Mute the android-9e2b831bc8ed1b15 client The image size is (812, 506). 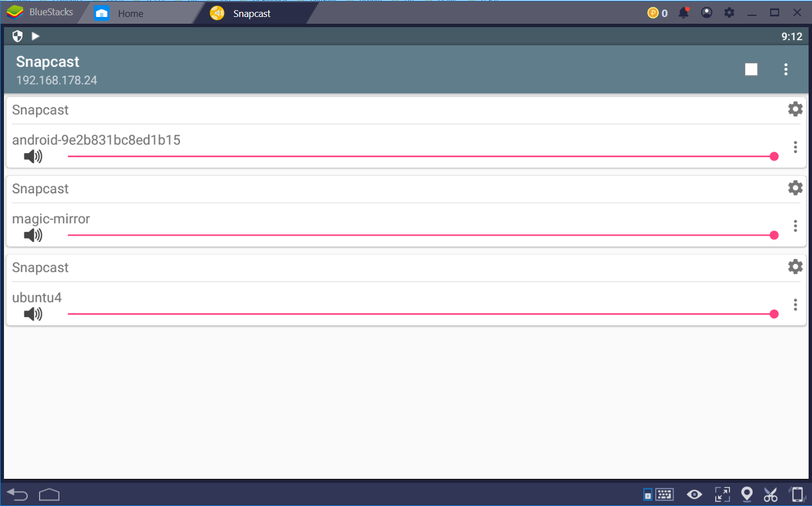33,157
